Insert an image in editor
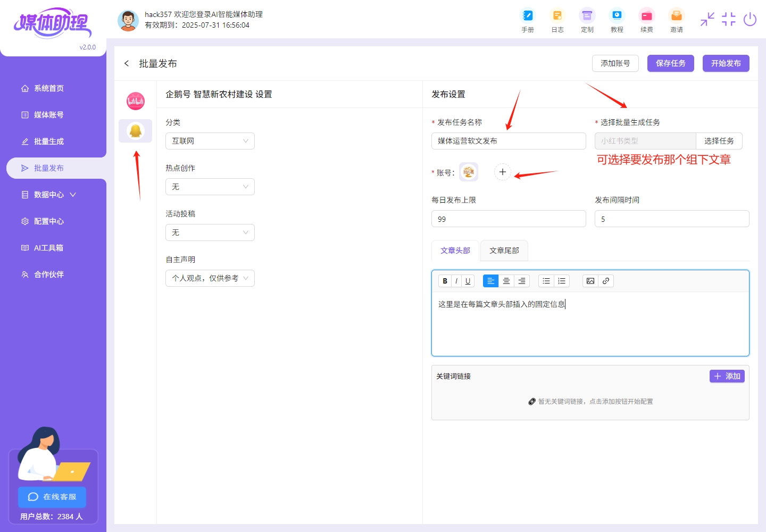Image resolution: width=766 pixels, height=532 pixels. 590,281
